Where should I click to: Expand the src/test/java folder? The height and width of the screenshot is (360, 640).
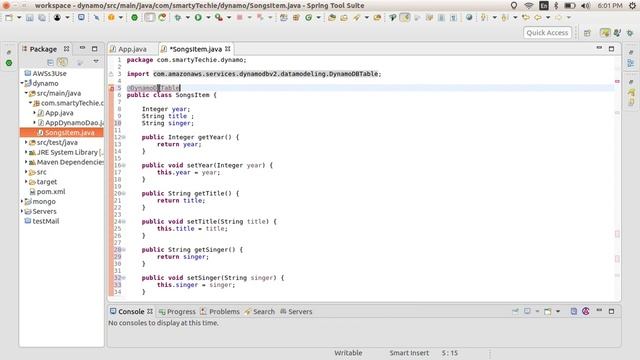click(x=26, y=142)
